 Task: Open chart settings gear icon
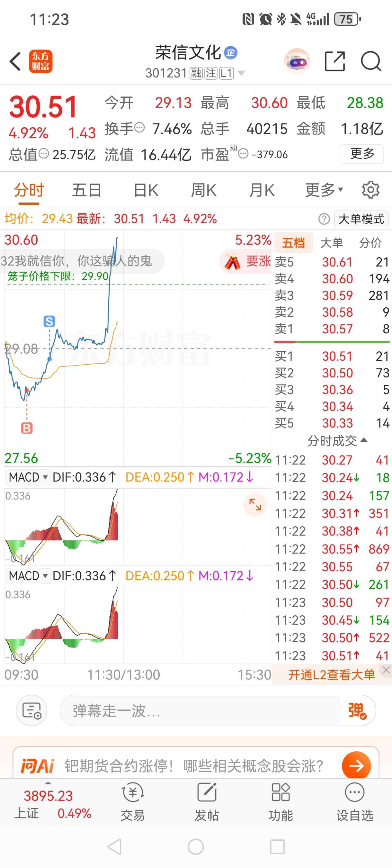[371, 190]
